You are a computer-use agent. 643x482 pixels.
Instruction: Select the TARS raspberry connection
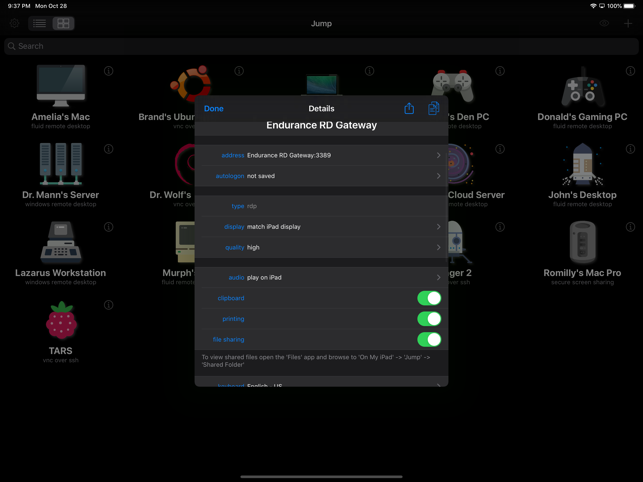point(61,331)
